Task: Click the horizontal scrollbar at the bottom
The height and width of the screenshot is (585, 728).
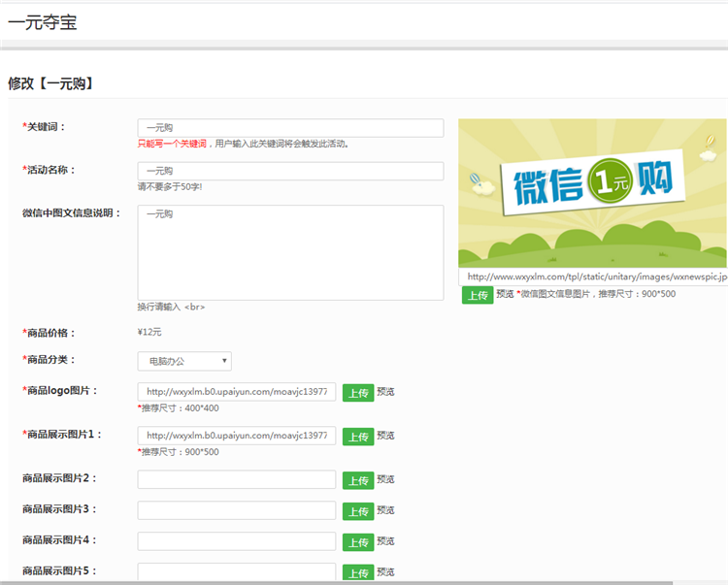Action: tap(336, 583)
